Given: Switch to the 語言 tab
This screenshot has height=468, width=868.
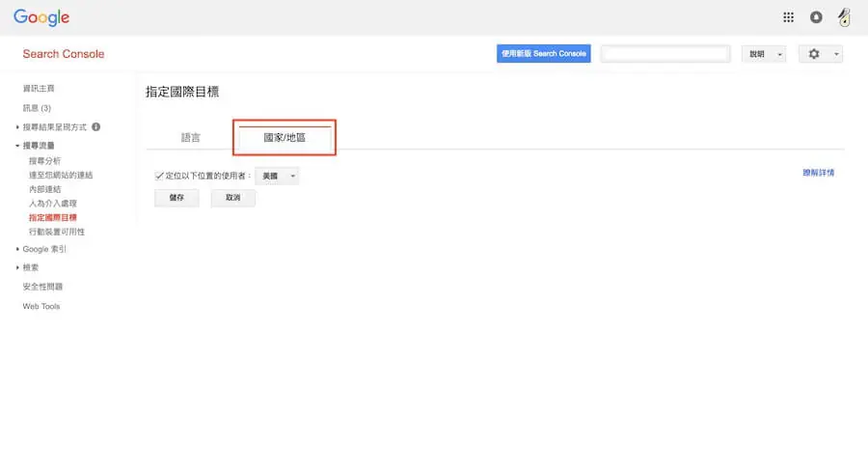Looking at the screenshot, I should pos(190,137).
